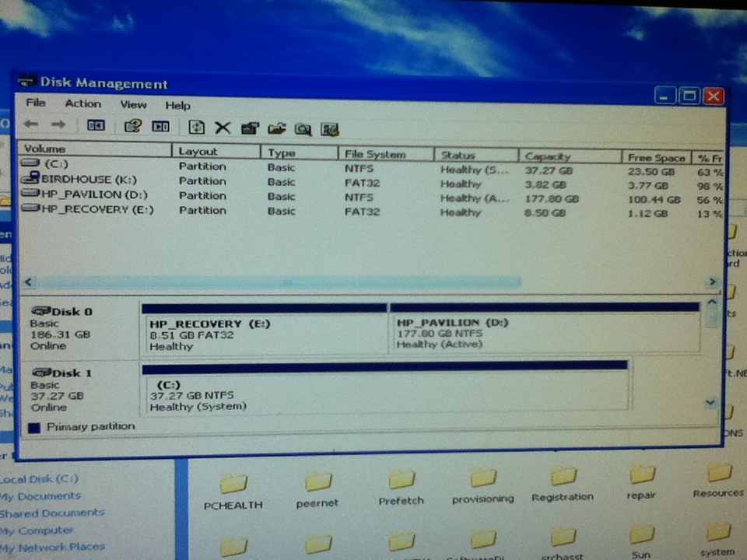Open the Action menu
Screen dimensions: 747x560
83,103
